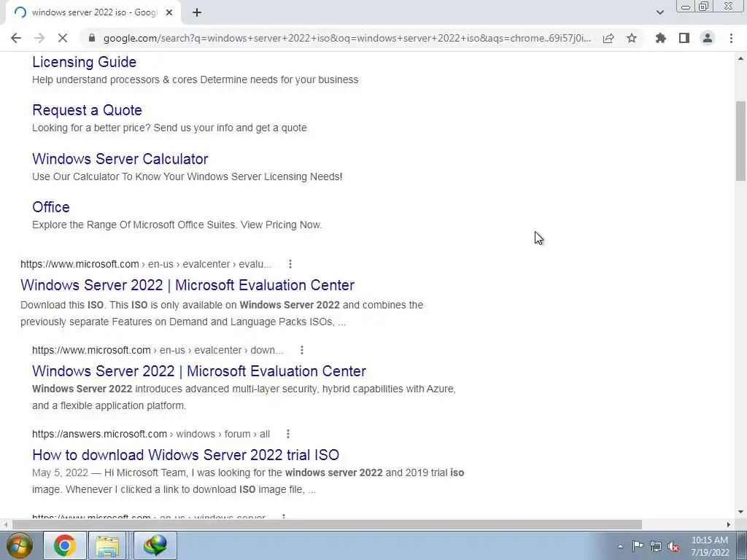Open three-dot options beside evalcenter › evalu... result

pos(290,264)
